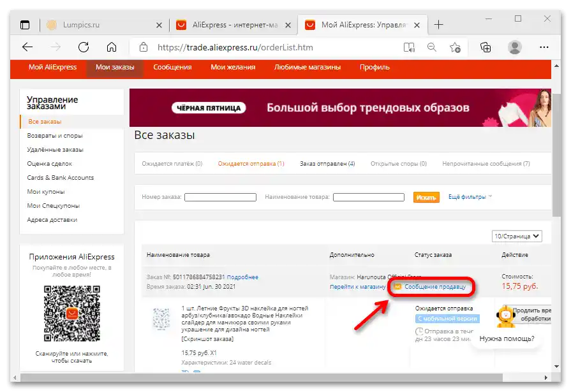The width and height of the screenshot is (571, 392).
Task: Close the Lumpics.ru tab
Action: [159, 25]
